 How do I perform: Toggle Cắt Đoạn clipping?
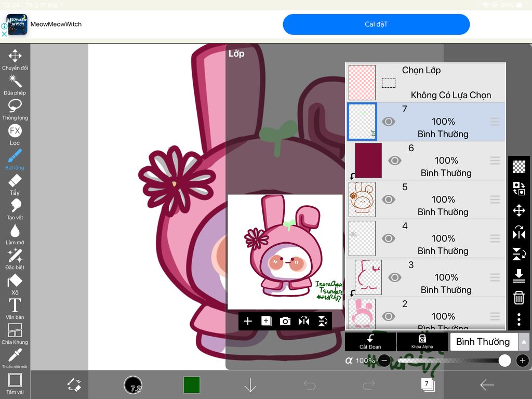click(x=370, y=342)
